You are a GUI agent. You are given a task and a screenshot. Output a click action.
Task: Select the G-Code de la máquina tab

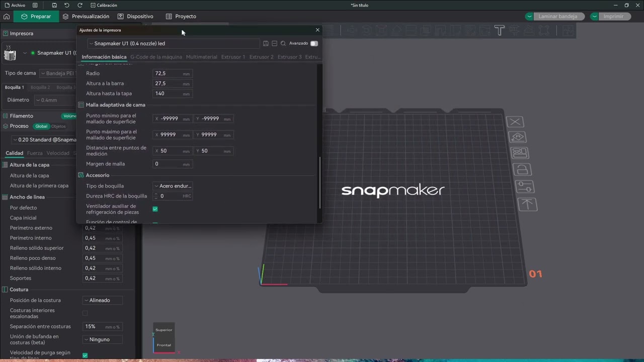(x=156, y=57)
